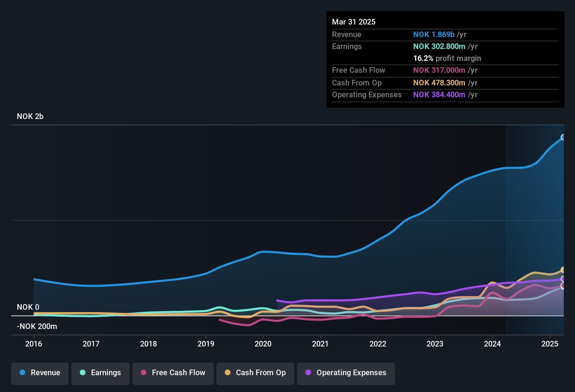Click the NOK 317.000m free cash flow value
This screenshot has width=575, height=392.
[439, 70]
